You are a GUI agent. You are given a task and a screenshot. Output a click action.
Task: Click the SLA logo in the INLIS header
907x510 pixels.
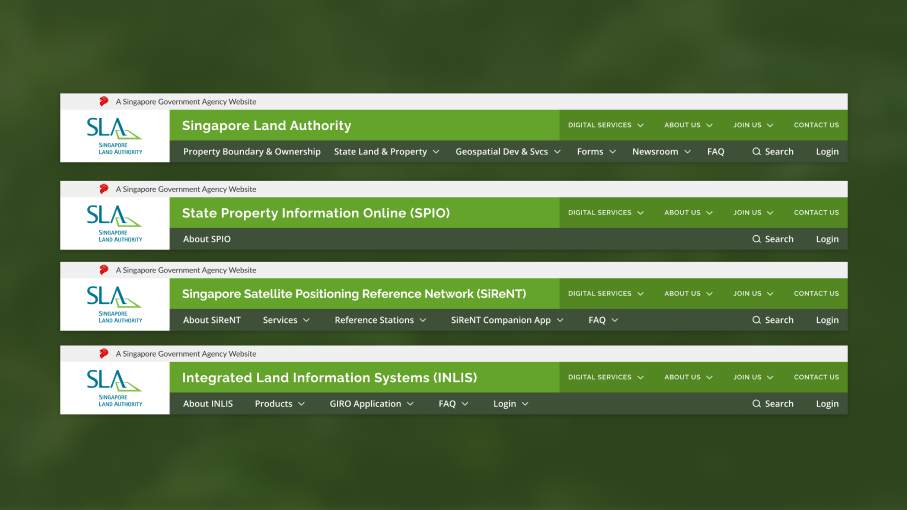coord(115,388)
